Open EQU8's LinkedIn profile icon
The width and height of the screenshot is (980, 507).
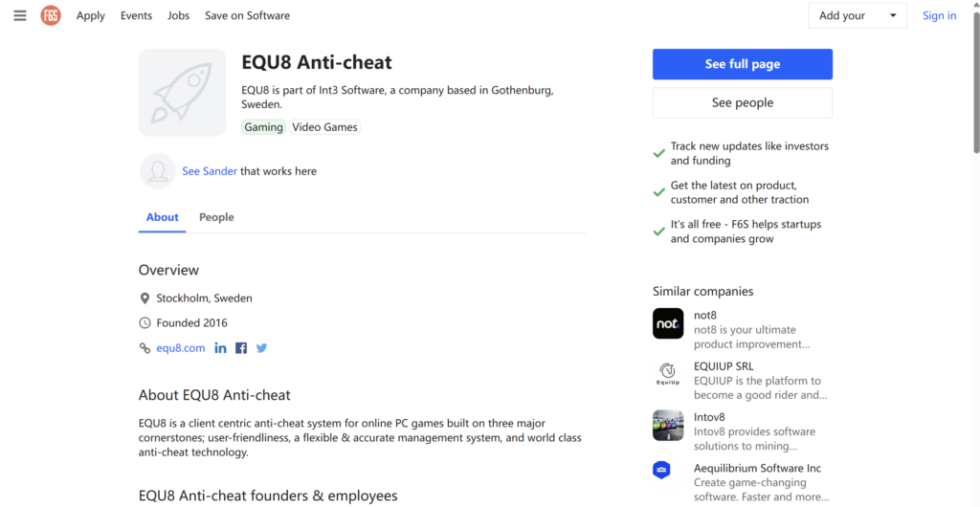tap(221, 348)
